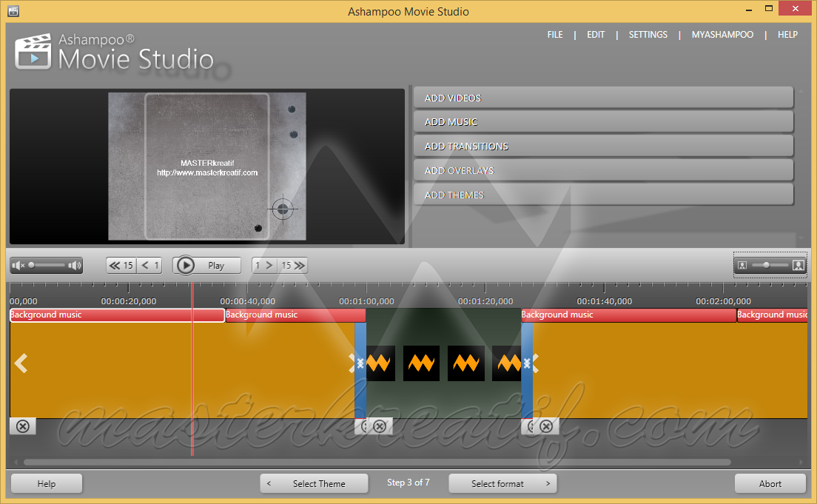Skip back 15 frames
The width and height of the screenshot is (817, 504).
(x=121, y=265)
